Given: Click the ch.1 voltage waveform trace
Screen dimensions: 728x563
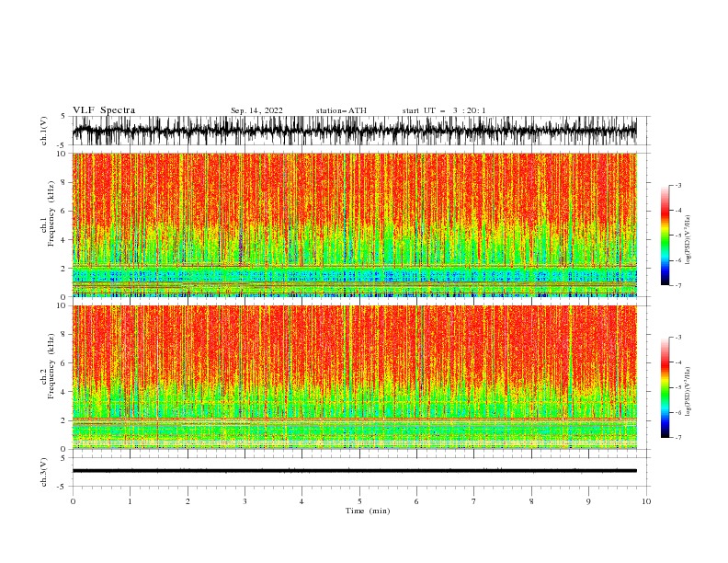Looking at the screenshot, I should (355, 131).
